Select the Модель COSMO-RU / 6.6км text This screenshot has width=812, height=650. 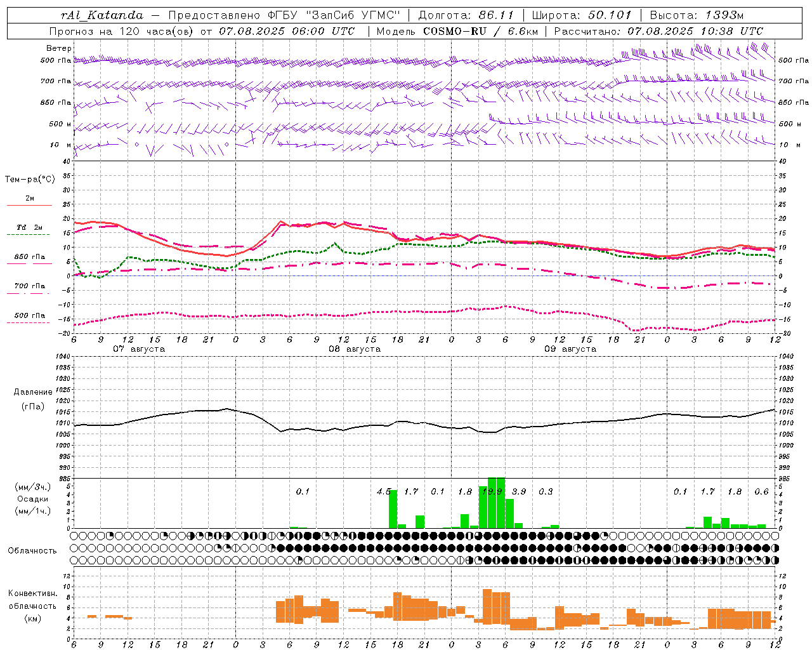tap(457, 31)
